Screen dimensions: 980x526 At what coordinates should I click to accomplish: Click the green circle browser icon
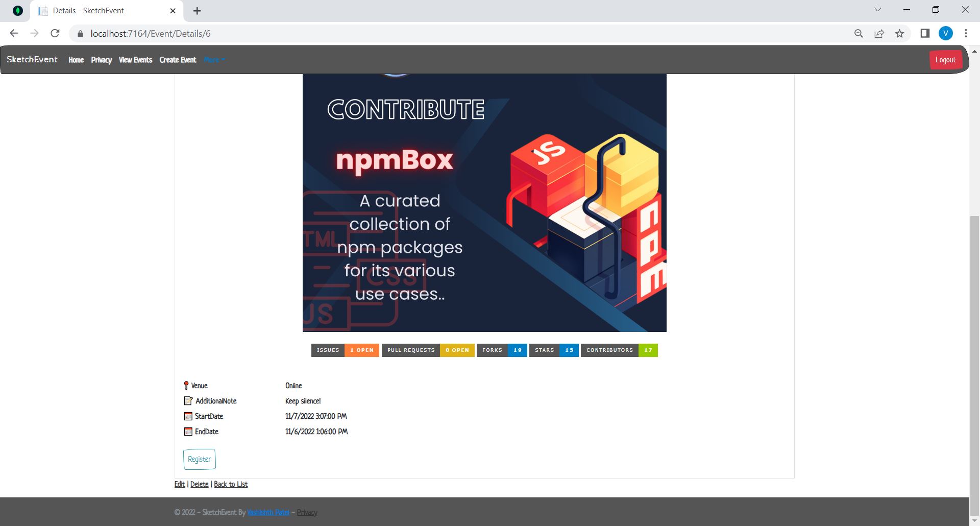[x=18, y=11]
